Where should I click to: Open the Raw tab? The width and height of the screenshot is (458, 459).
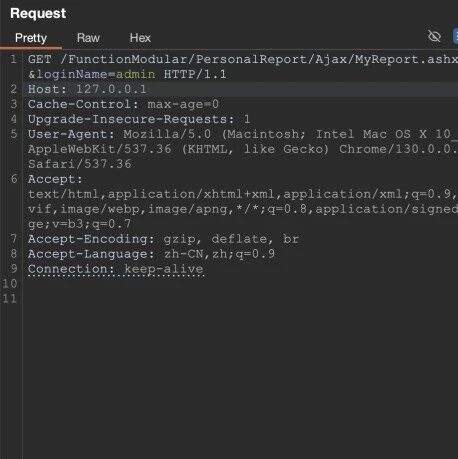(x=88, y=38)
